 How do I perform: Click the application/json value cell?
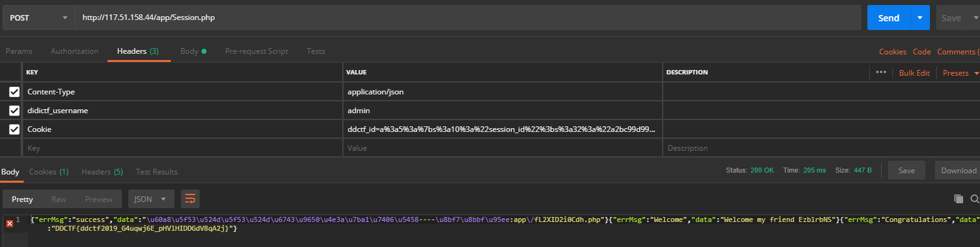coord(503,92)
